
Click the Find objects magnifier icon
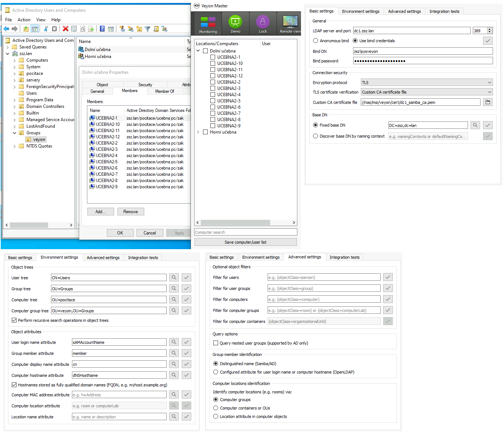pyautogui.click(x=156, y=29)
